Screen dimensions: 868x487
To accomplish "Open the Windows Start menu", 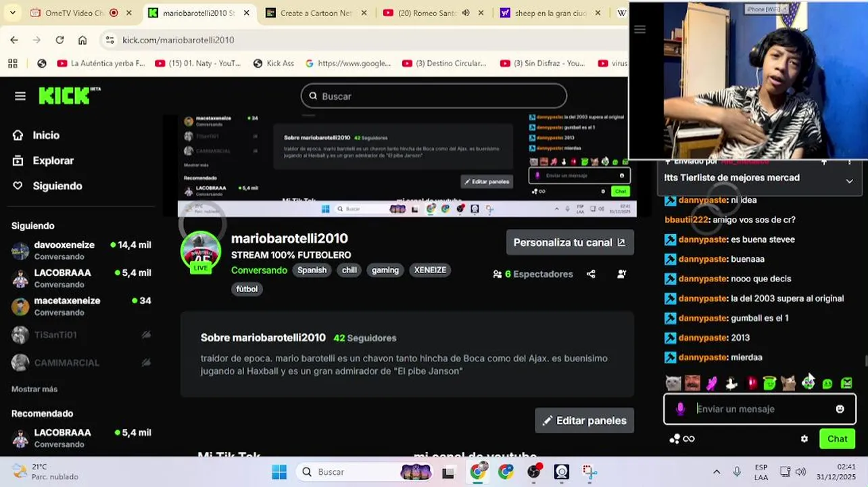I will click(x=279, y=472).
